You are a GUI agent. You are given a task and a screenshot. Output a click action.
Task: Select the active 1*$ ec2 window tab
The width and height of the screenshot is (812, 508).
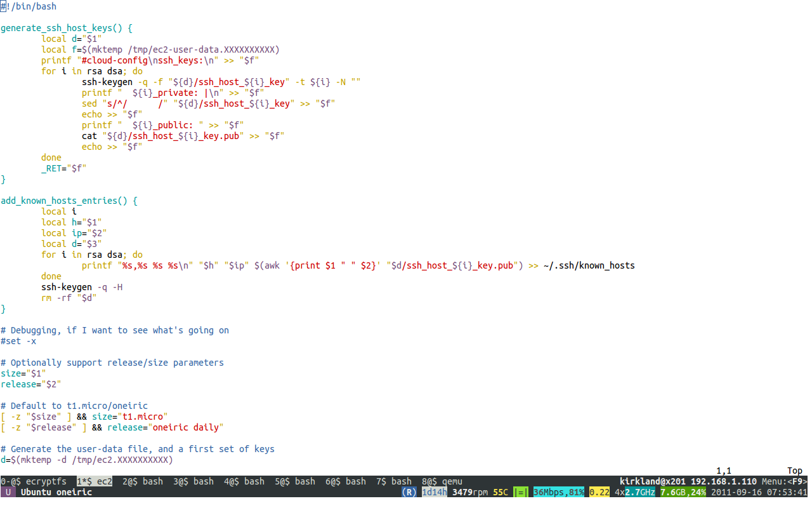click(95, 481)
